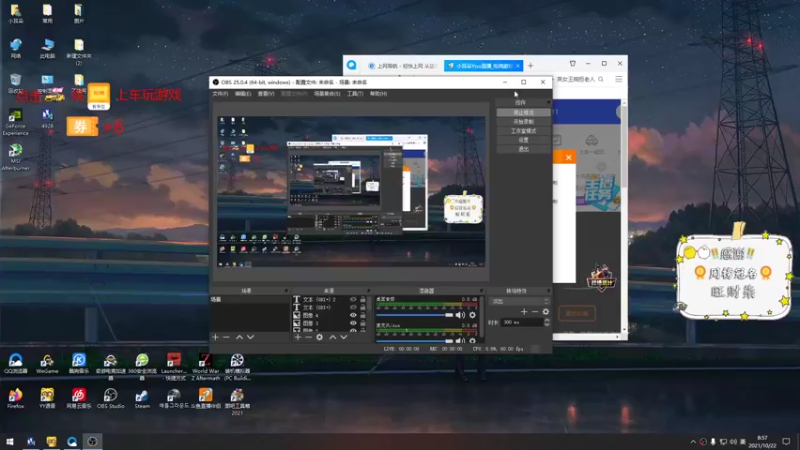The height and width of the screenshot is (450, 800).
Task: Click the OBS preview canvas thumbnail
Action: pyautogui.click(x=351, y=191)
